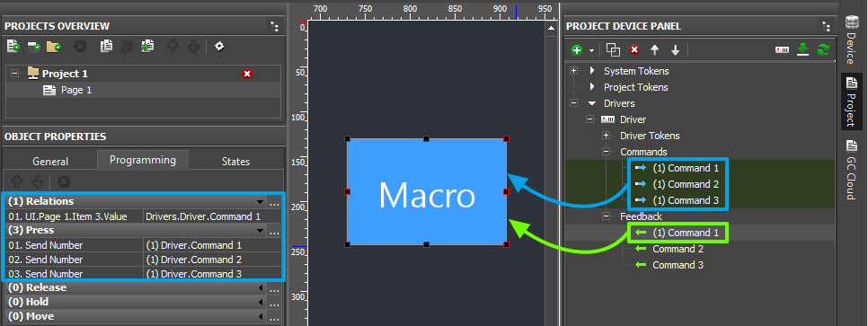Switch to the States tab
Image resolution: width=868 pixels, height=326 pixels.
pos(235,162)
